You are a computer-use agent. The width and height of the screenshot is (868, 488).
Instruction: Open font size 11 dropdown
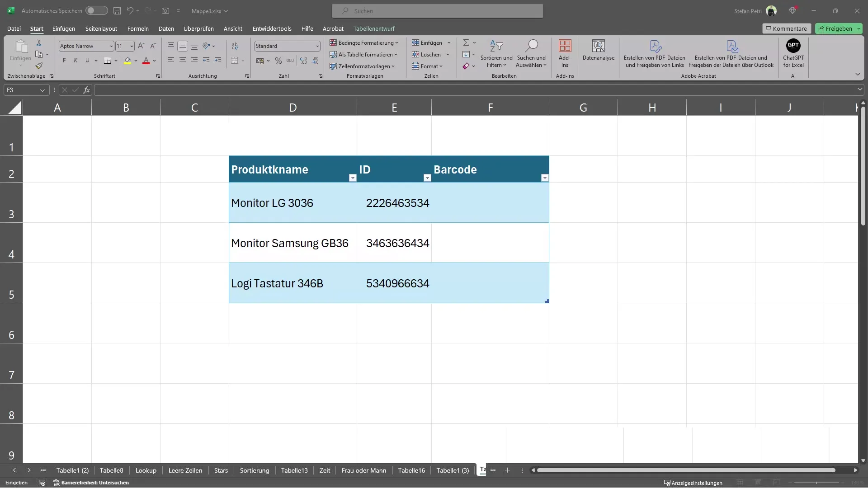[x=132, y=46]
